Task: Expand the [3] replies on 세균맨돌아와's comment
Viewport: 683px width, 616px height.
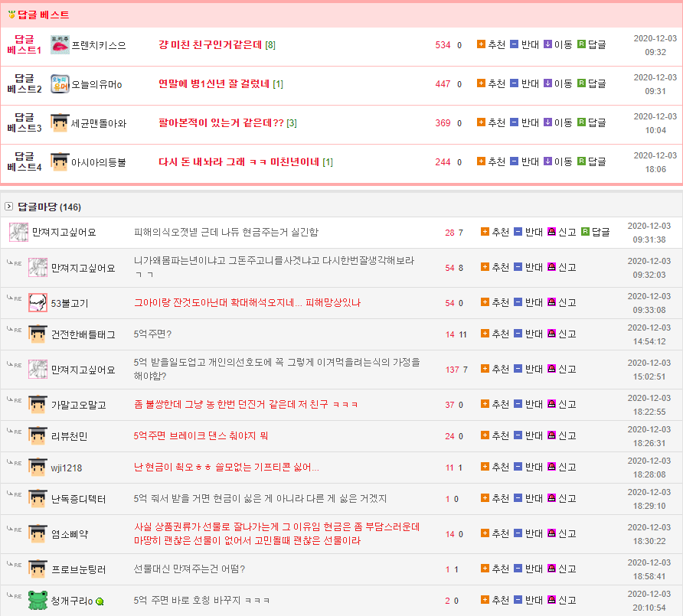Action: pyautogui.click(x=291, y=123)
